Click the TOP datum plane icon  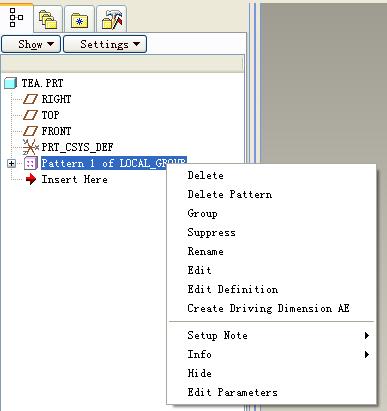click(30, 115)
